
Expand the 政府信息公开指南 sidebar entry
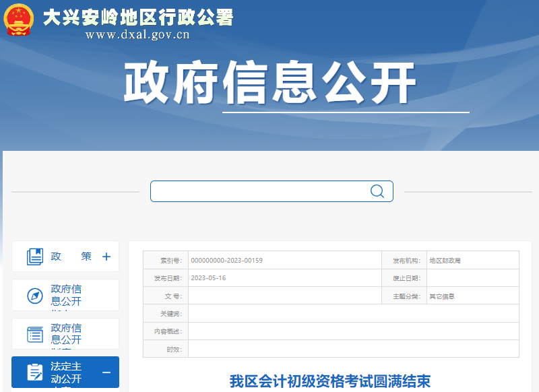coord(65,294)
